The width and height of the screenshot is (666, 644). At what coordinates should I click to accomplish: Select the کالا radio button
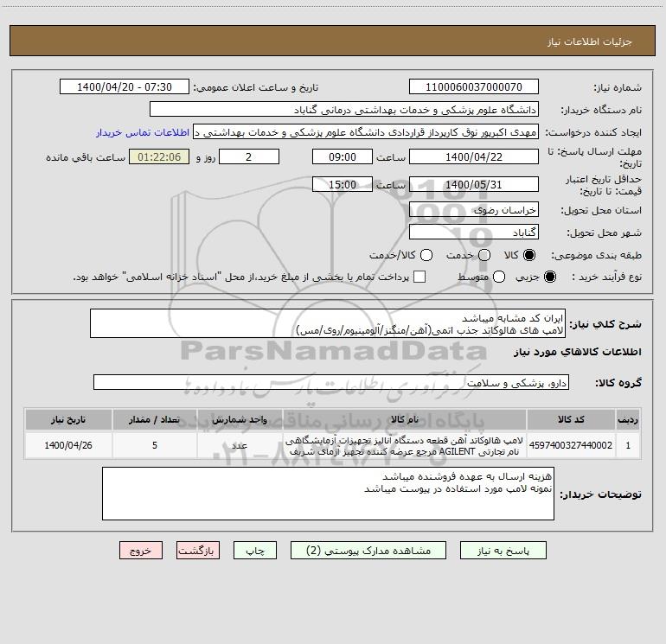[529, 255]
